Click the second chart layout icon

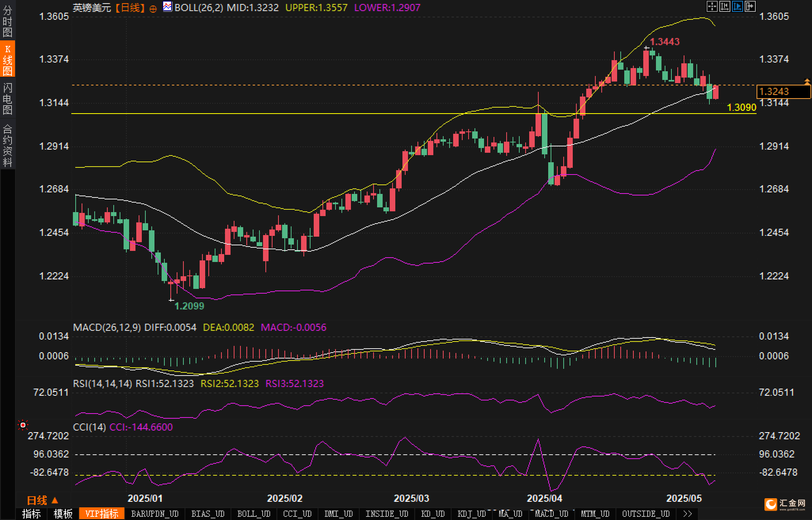coord(724,6)
